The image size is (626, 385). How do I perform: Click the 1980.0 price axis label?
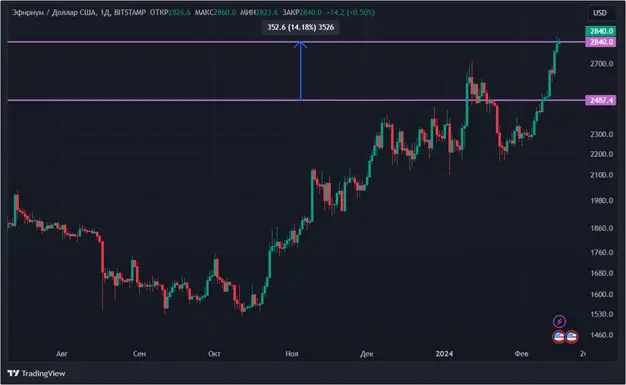[x=602, y=200]
